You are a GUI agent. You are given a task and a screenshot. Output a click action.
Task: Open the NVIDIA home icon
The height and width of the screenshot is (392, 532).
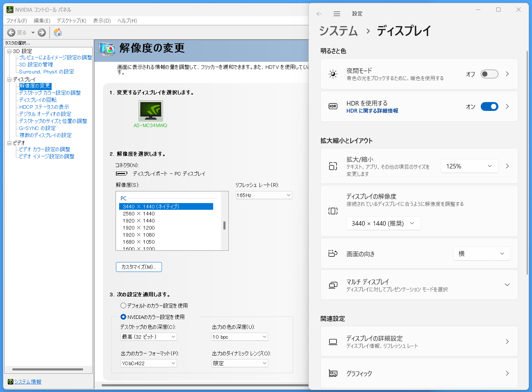58,32
